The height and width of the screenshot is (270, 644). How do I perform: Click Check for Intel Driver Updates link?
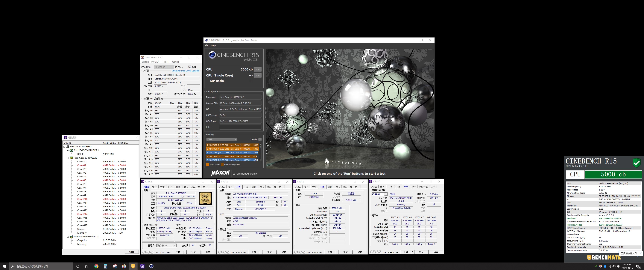pos(186,71)
